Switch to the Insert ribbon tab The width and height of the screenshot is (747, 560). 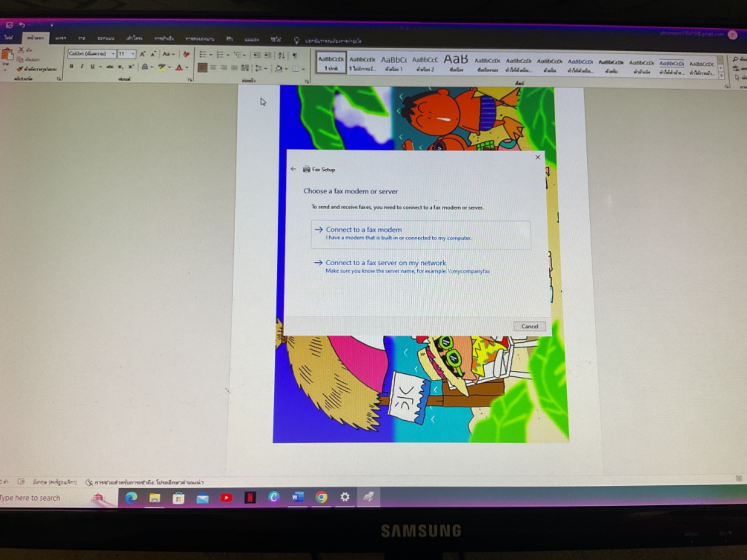click(x=61, y=38)
